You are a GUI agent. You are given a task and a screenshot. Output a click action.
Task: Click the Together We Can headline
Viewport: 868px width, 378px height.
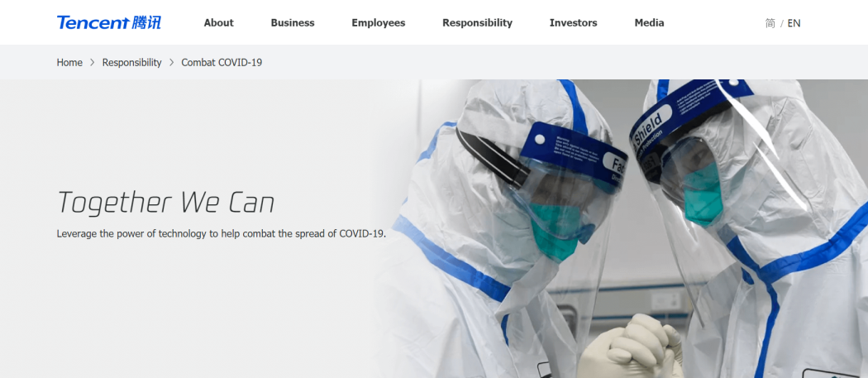(x=165, y=203)
